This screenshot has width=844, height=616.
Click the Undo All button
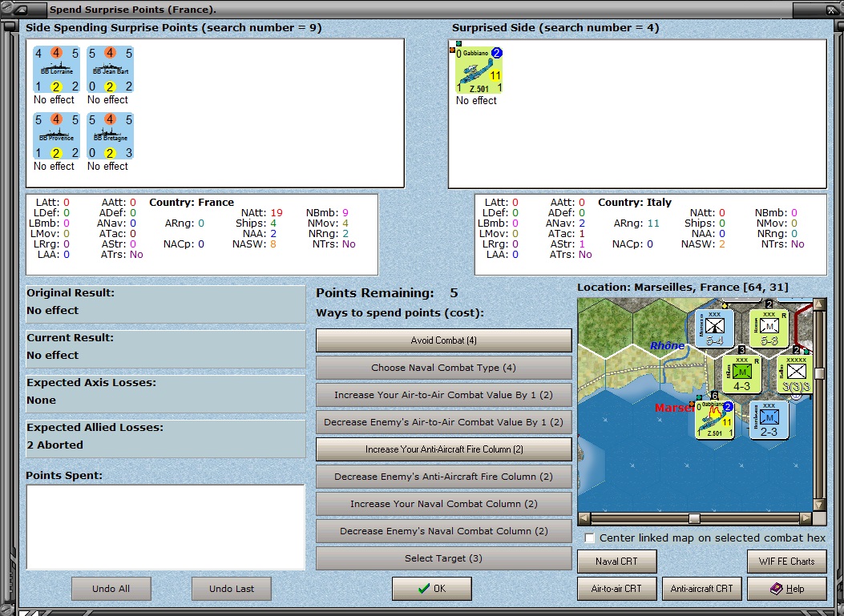click(x=111, y=589)
